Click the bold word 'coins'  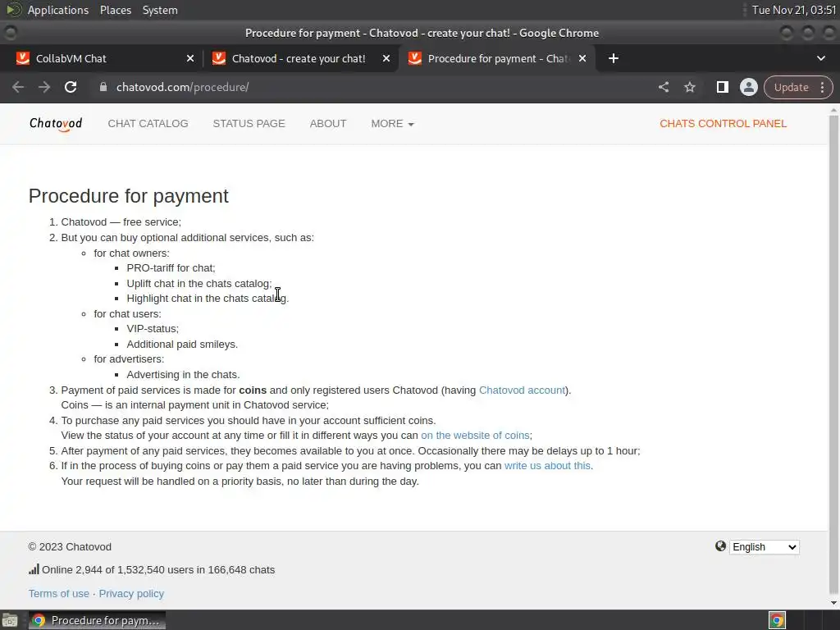coord(253,390)
